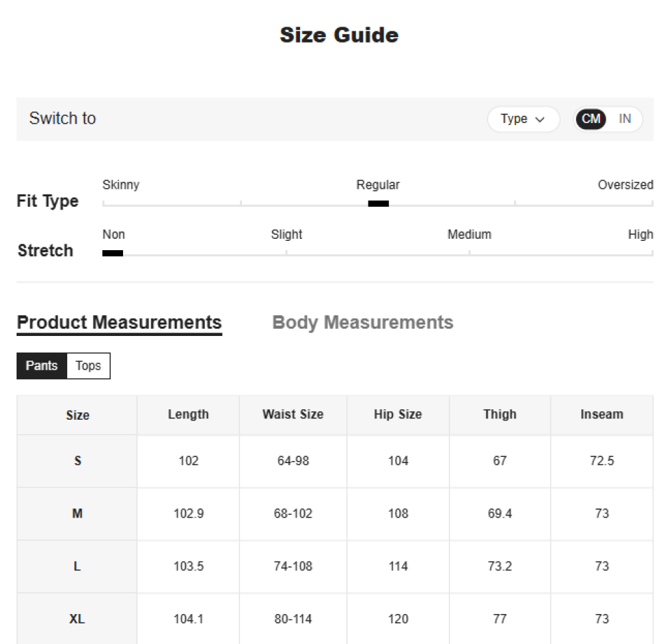Viewport: 665px width, 644px height.
Task: Click the Waist Size column header
Action: coord(293,414)
